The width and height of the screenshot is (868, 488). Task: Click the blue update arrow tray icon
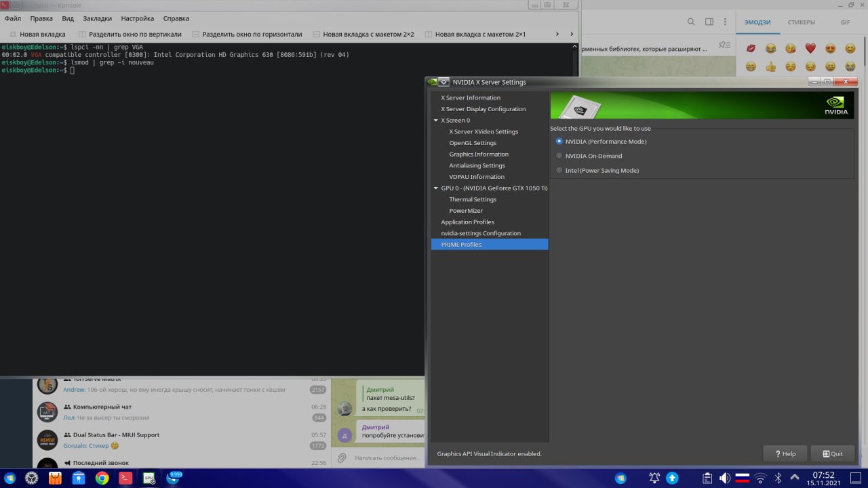[672, 478]
